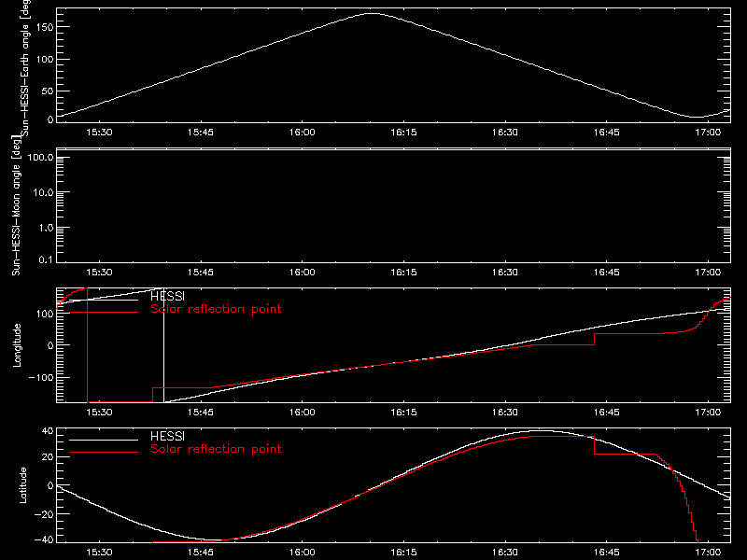Click the 10.0 tick on the Moon angle plot
This screenshot has width=747, height=560.
[43, 192]
